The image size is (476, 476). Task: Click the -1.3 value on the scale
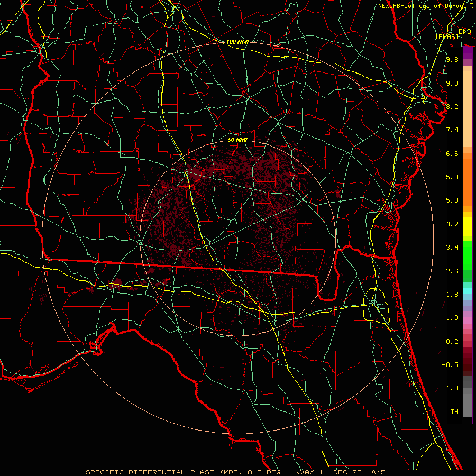450,388
